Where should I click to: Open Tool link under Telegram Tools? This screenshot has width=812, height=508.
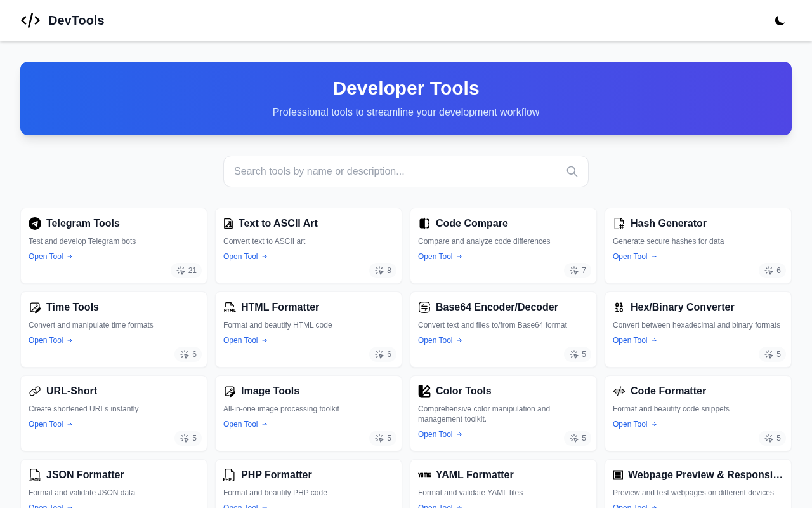pyautogui.click(x=51, y=257)
